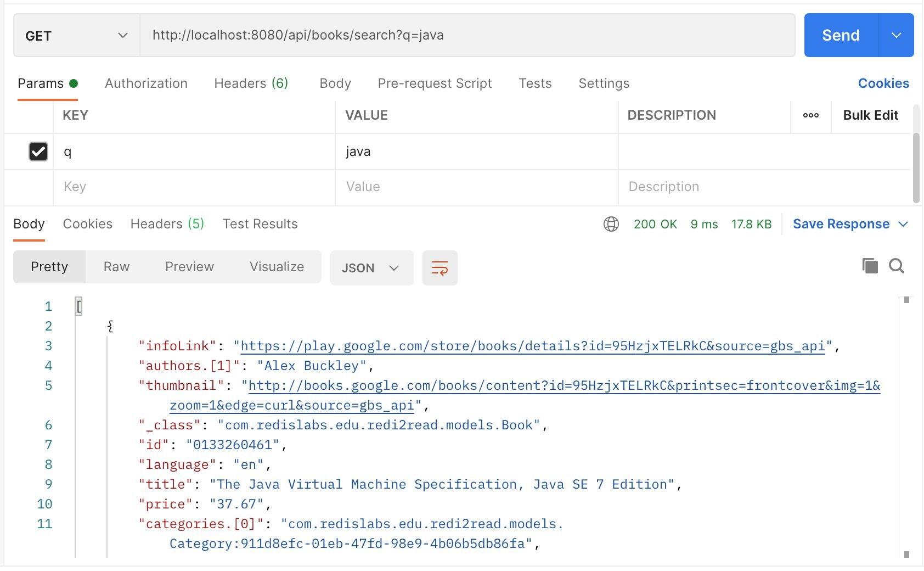Click the 17.8 KB response size

click(x=751, y=224)
